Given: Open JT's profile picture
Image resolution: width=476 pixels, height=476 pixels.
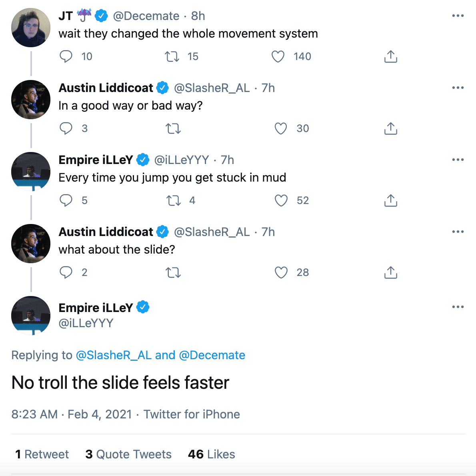Looking at the screenshot, I should tap(31, 28).
